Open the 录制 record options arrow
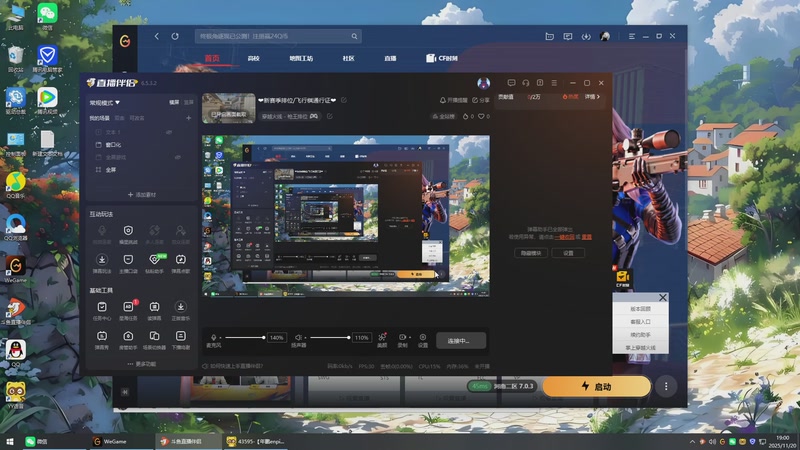The height and width of the screenshot is (450, 800). click(x=410, y=337)
